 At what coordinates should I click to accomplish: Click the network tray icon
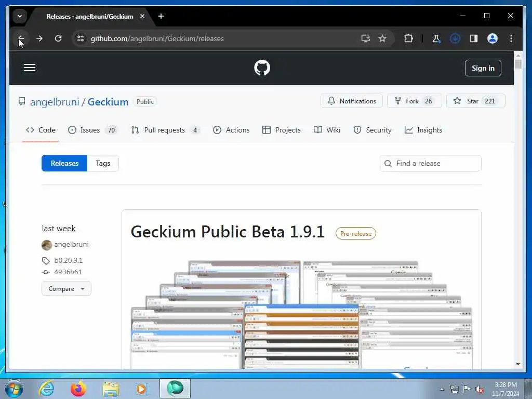coord(454,389)
